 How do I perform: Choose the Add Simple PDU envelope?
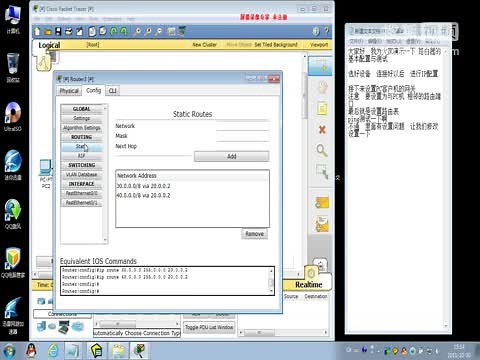(x=322, y=202)
